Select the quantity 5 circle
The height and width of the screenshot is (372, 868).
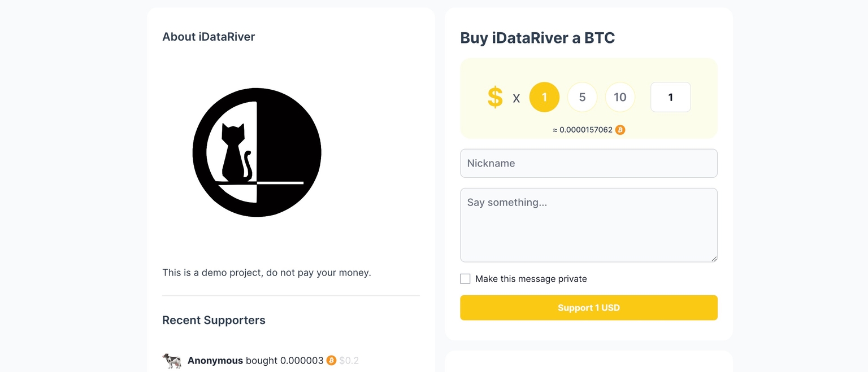[x=582, y=97]
